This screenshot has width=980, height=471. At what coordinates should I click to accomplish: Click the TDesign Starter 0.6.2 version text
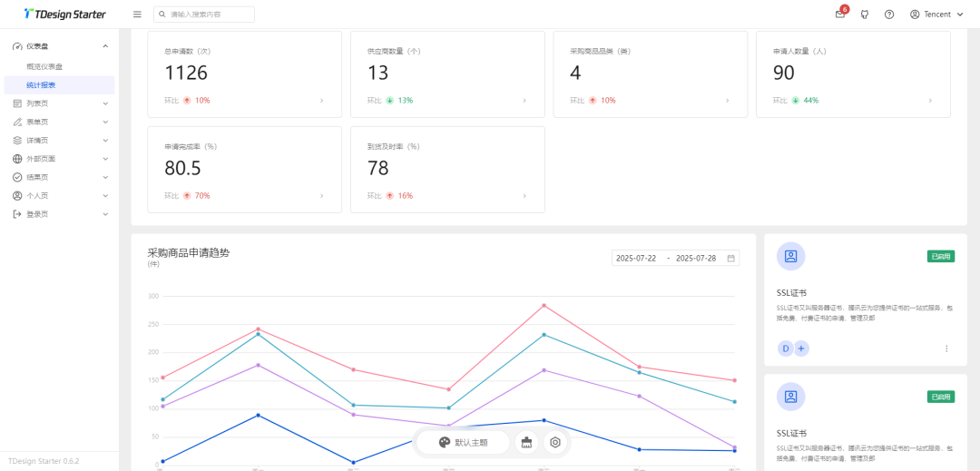click(44, 462)
